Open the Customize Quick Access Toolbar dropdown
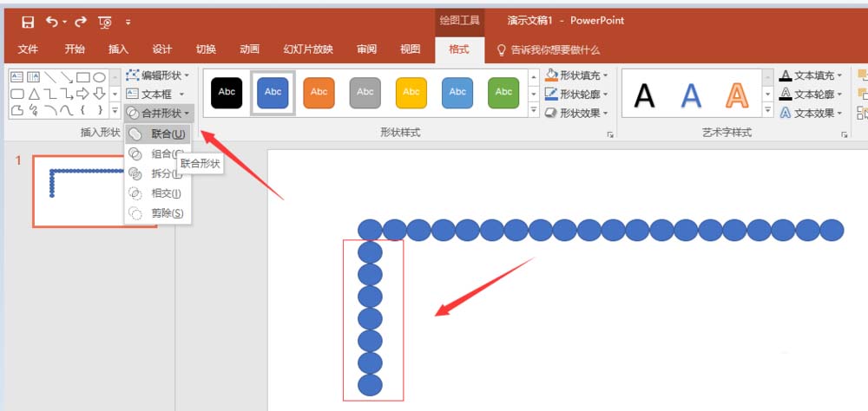 pyautogui.click(x=128, y=23)
